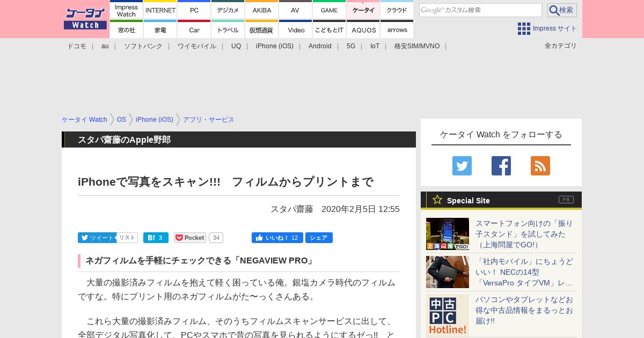Open Twitter follow icon in sidebar
The image size is (644, 338).
coord(462,166)
